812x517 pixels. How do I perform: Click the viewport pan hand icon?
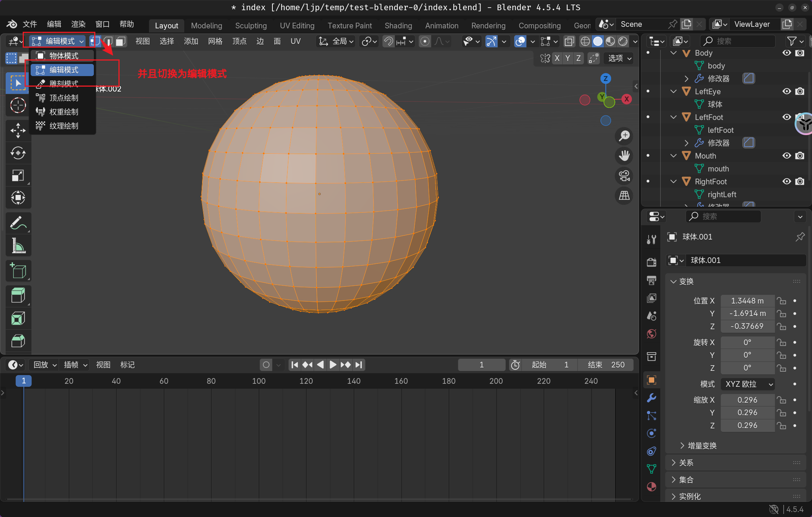coord(624,156)
